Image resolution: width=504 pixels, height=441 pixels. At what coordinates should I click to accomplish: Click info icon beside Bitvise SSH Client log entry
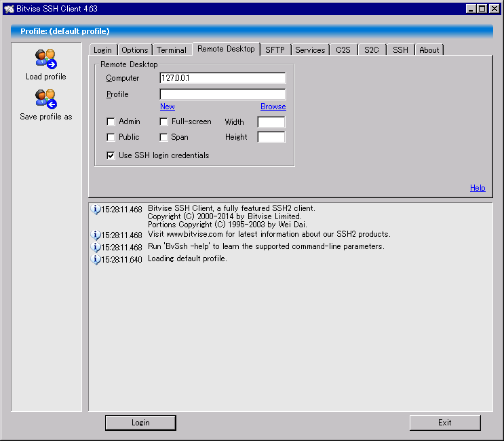pos(96,209)
